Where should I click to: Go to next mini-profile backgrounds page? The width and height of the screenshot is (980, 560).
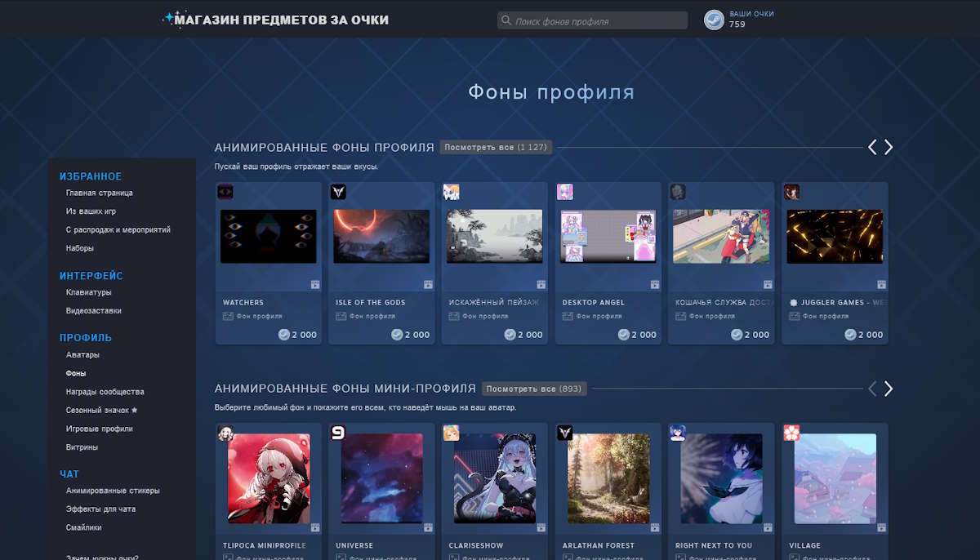(x=889, y=389)
